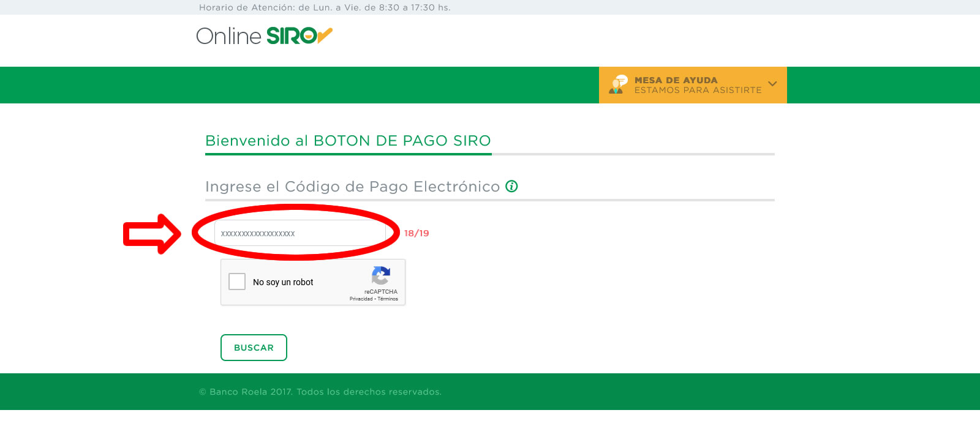Click the Banco Roela 2017 copyright footer text
This screenshot has width=980, height=440.
click(320, 392)
